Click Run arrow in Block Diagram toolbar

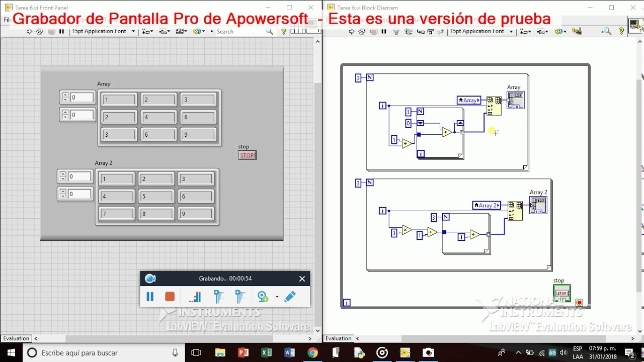(x=352, y=32)
